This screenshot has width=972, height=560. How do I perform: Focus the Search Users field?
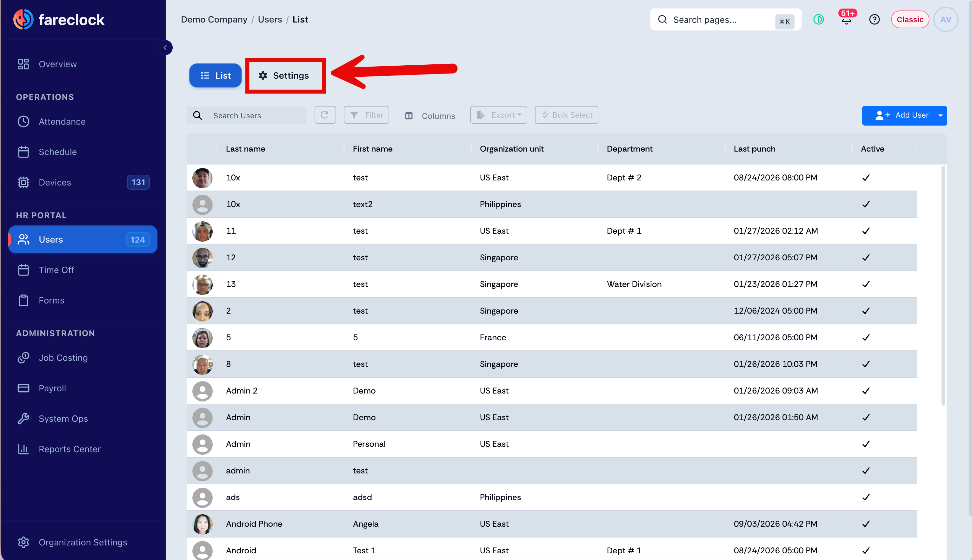click(x=246, y=115)
